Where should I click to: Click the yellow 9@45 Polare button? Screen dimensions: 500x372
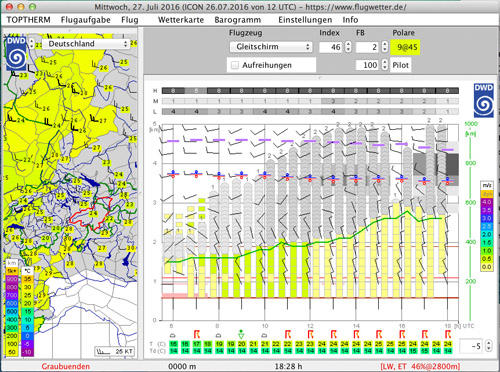point(405,47)
